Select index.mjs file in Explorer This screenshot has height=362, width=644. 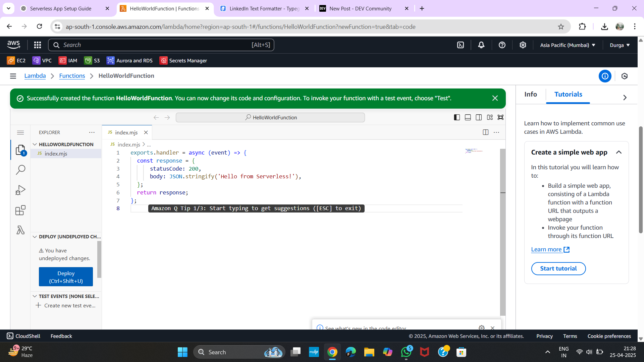66,154
